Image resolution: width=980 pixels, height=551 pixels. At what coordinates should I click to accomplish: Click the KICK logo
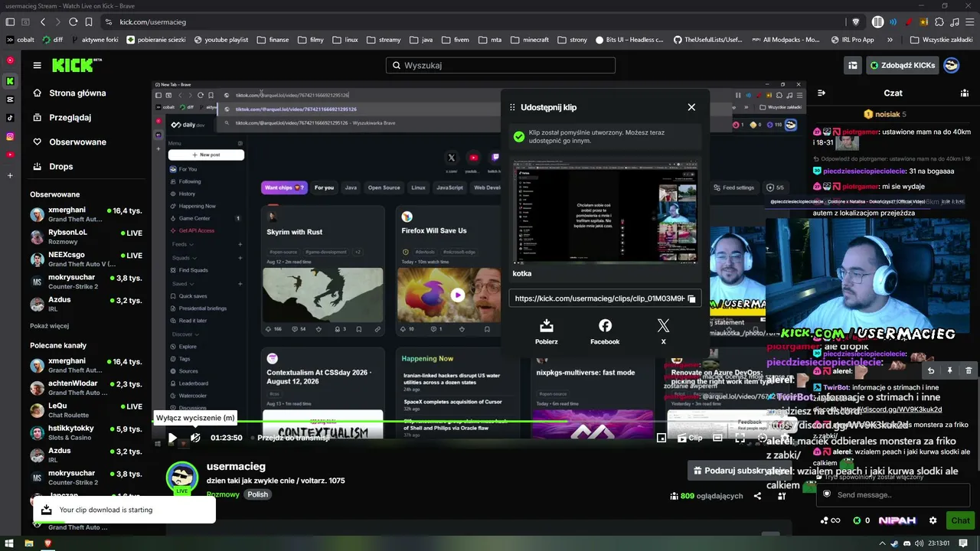pyautogui.click(x=77, y=65)
